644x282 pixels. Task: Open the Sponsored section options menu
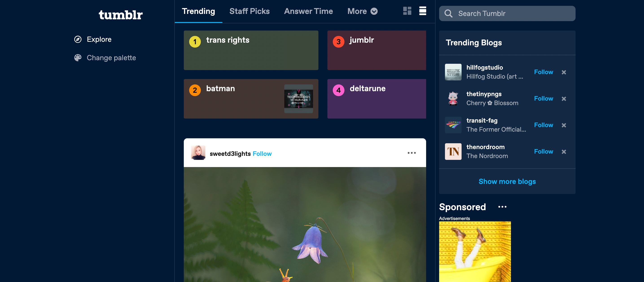(x=502, y=207)
